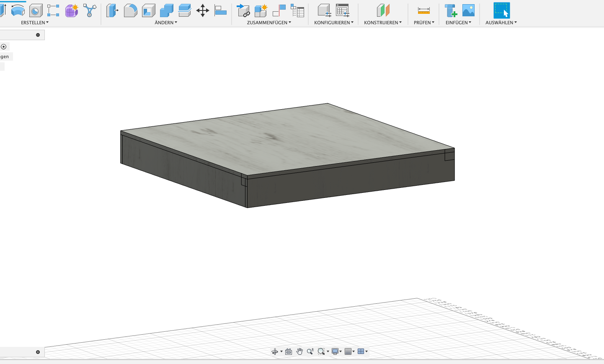Click the Measure ruler icon under Prüfen
Image resolution: width=604 pixels, height=364 pixels.
point(423,10)
